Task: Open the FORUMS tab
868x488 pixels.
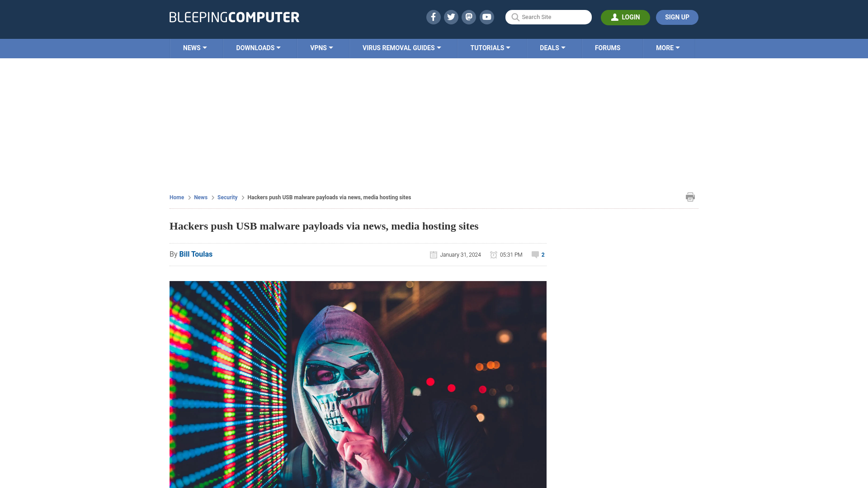Action: [608, 47]
